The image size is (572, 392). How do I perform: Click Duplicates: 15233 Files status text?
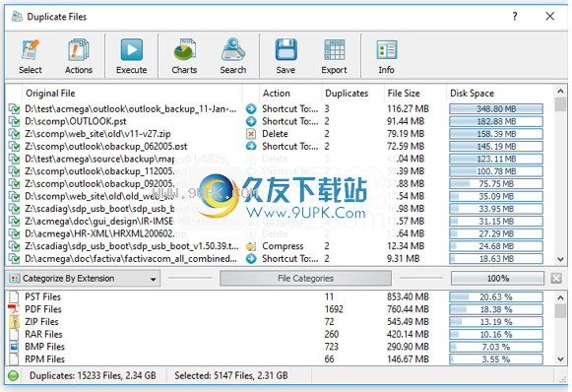(93, 375)
